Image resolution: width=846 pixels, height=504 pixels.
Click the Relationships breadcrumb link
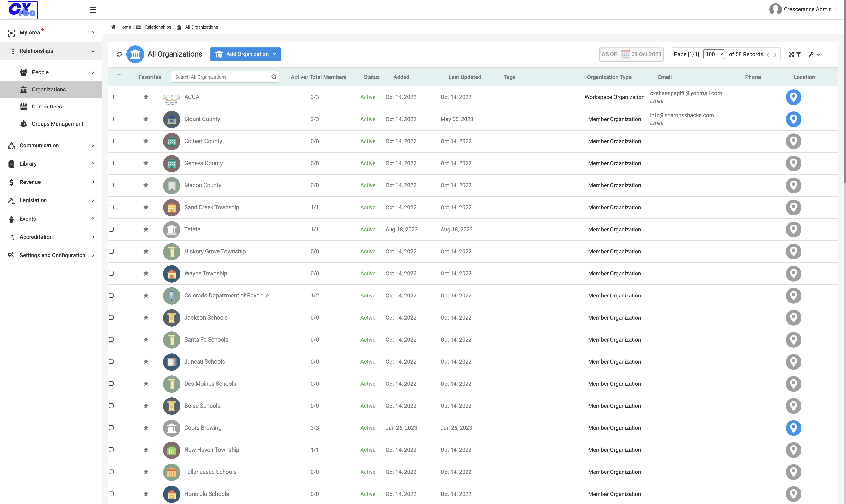[158, 27]
